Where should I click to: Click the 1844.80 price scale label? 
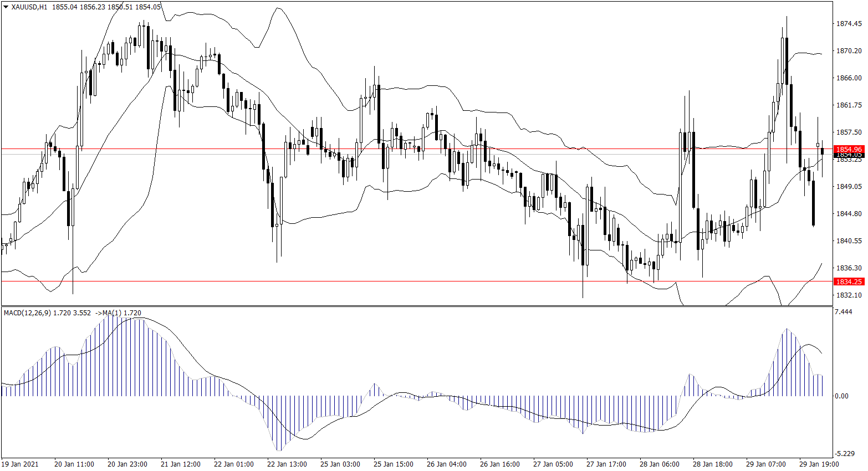[849, 214]
